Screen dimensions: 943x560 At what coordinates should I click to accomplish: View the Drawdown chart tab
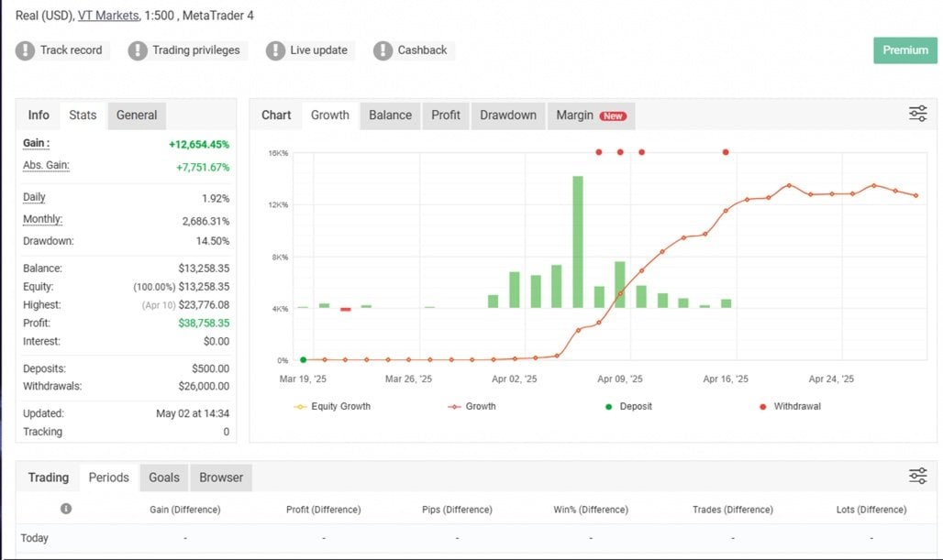[508, 115]
